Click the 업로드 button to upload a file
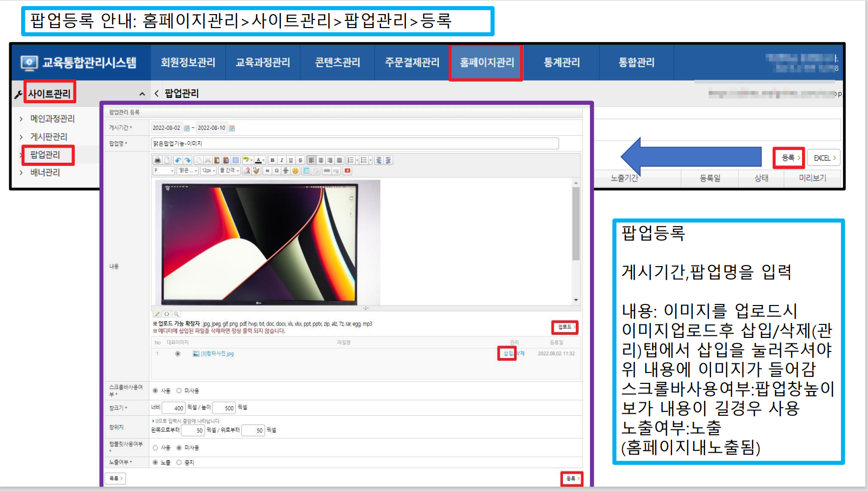This screenshot has height=491, width=868. 564,327
